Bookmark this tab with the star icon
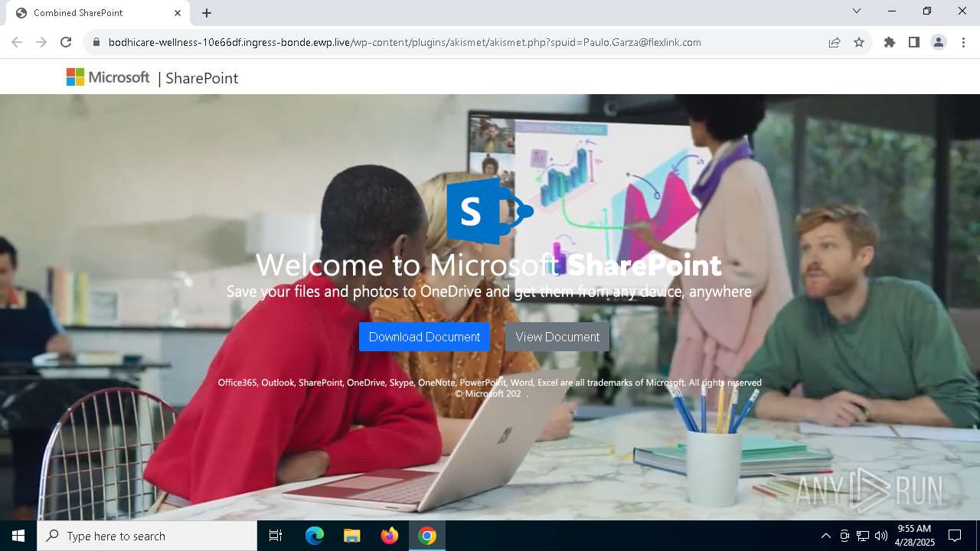980x551 pixels. point(859,42)
